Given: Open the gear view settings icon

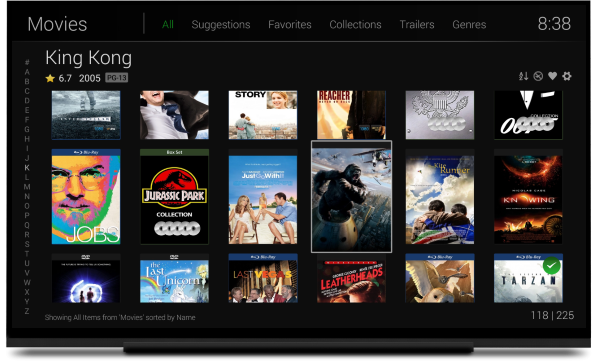Looking at the screenshot, I should click(x=567, y=76).
